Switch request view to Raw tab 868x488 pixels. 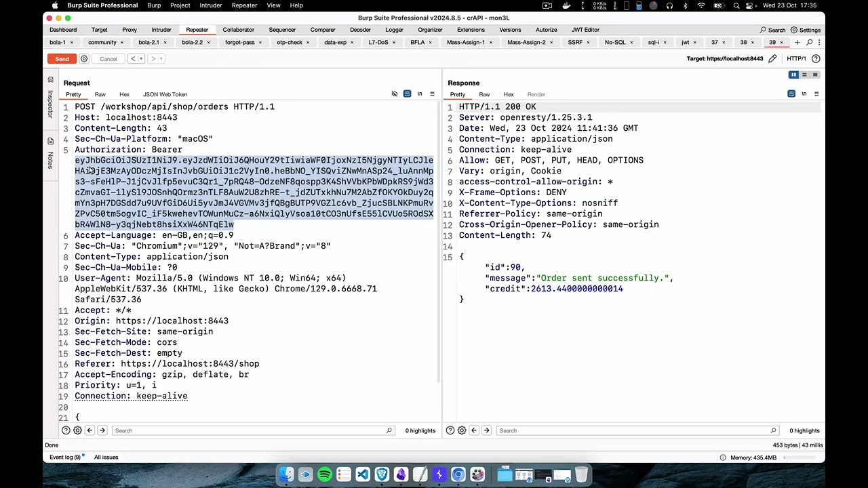click(100, 94)
